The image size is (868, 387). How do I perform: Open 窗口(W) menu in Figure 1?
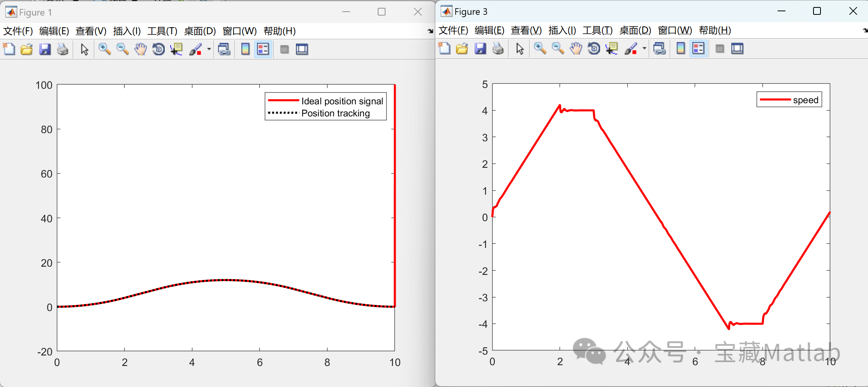coord(239,31)
